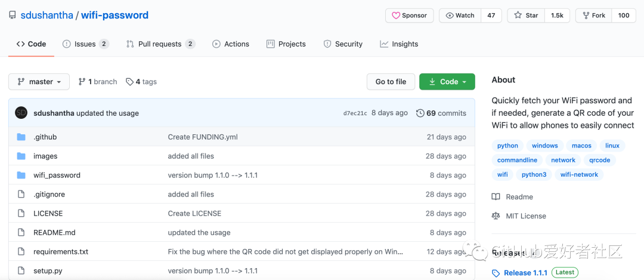Image resolution: width=644 pixels, height=280 pixels.
Task: Fork the repository with Fork button
Action: pyautogui.click(x=593, y=16)
